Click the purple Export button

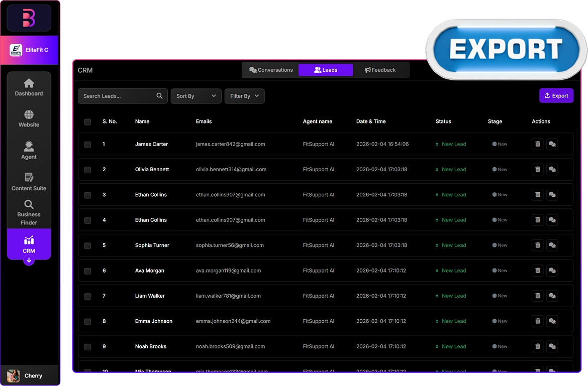(x=556, y=96)
